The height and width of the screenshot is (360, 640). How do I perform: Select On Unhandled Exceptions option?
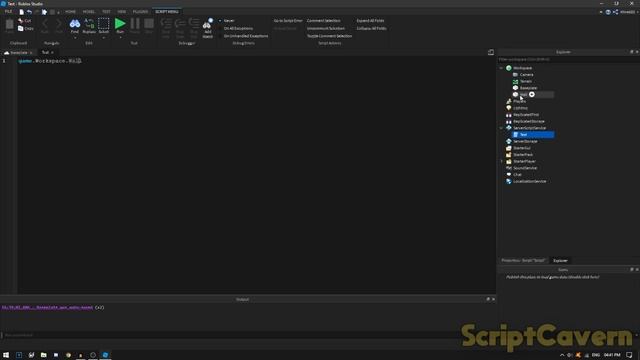[243, 36]
